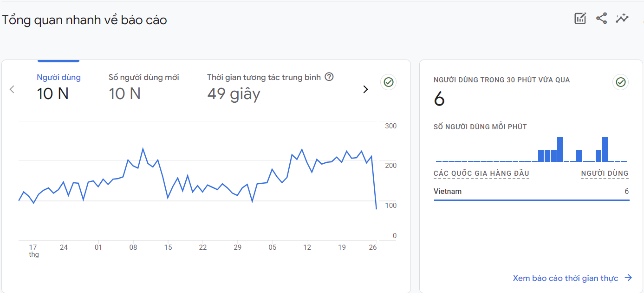Click arrow icon after Xem báo cáo thời gian thực
This screenshot has height=293, width=644.
pyautogui.click(x=628, y=278)
